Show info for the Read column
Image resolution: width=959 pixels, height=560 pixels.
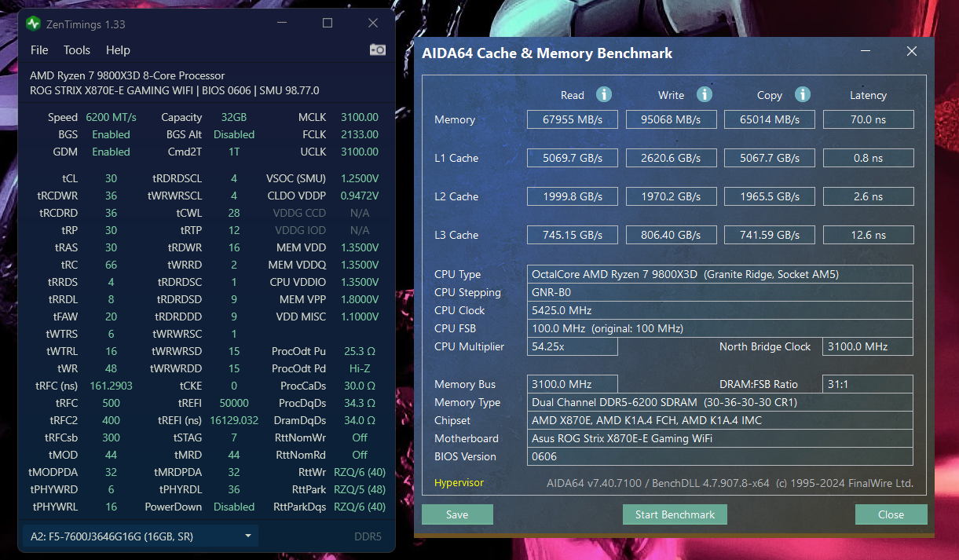[603, 94]
